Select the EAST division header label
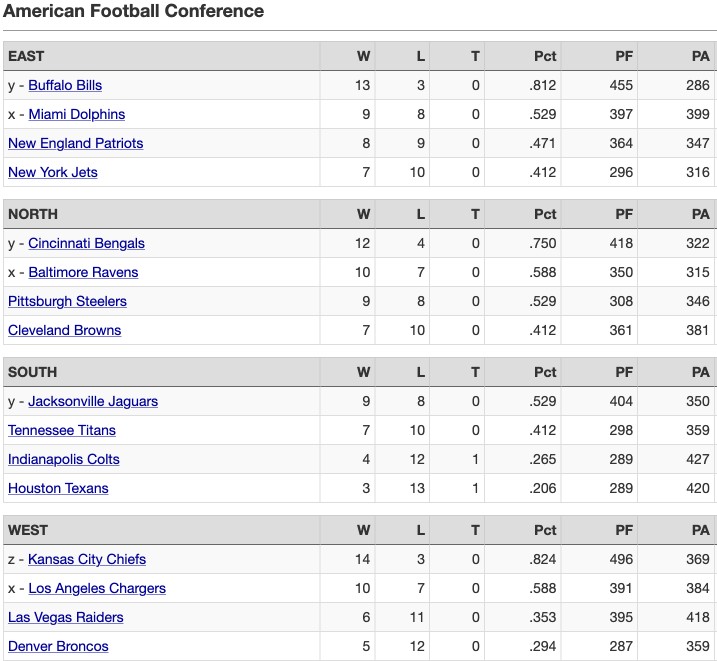The image size is (717, 661). click(26, 56)
